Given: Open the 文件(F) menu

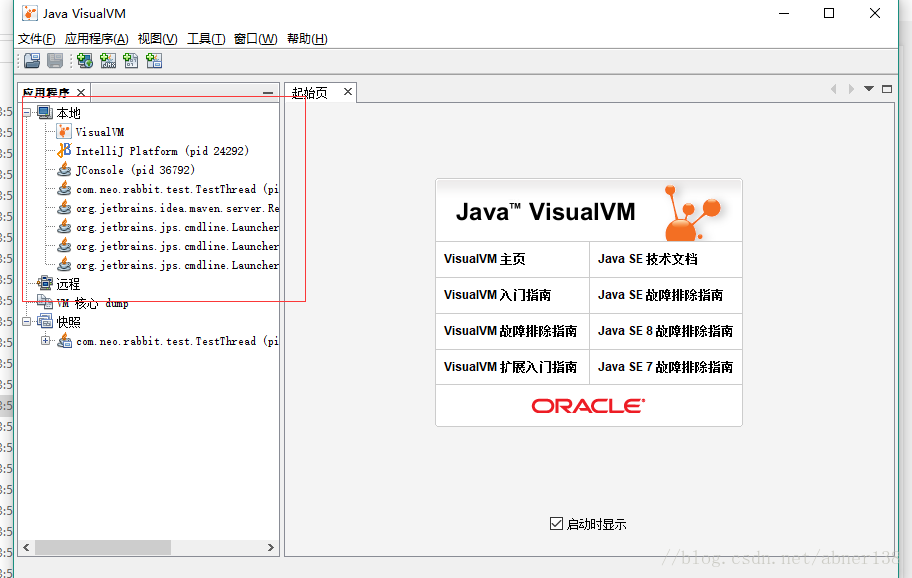Looking at the screenshot, I should 36,39.
